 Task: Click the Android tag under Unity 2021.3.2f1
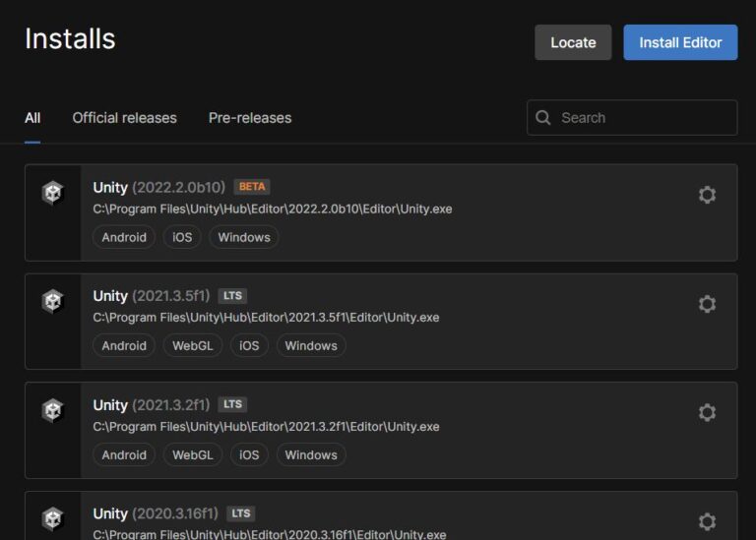[124, 454]
